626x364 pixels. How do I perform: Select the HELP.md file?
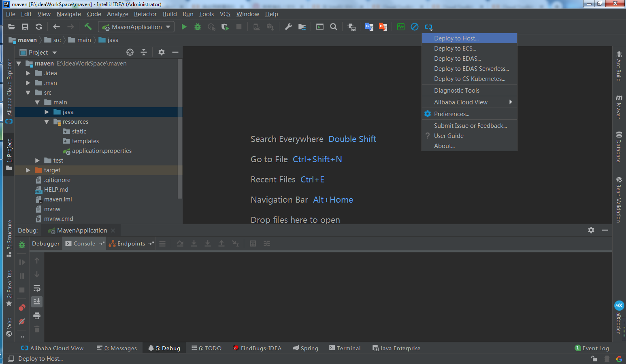56,190
